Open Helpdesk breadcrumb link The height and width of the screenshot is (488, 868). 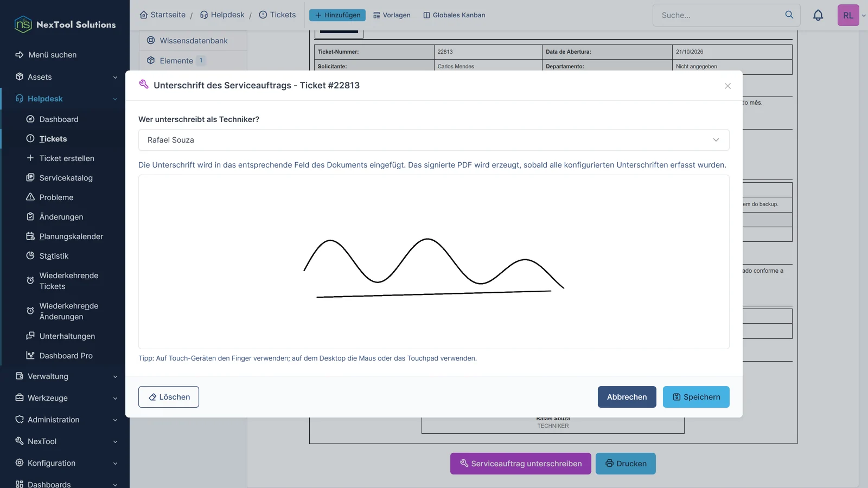tap(222, 15)
